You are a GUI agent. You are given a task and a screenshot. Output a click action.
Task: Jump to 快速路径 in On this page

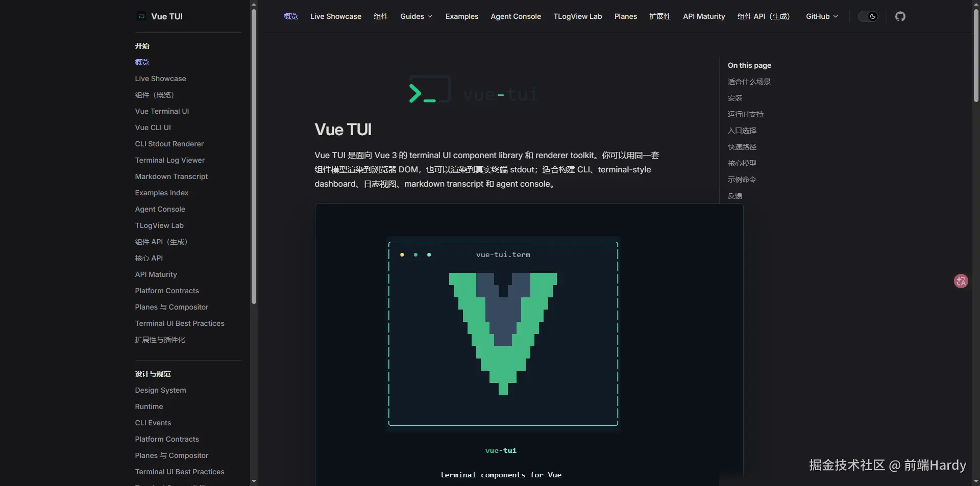tap(742, 147)
